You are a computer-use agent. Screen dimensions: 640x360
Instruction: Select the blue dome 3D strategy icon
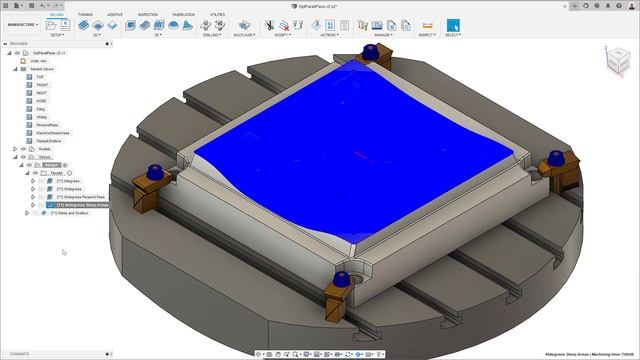pos(173,25)
